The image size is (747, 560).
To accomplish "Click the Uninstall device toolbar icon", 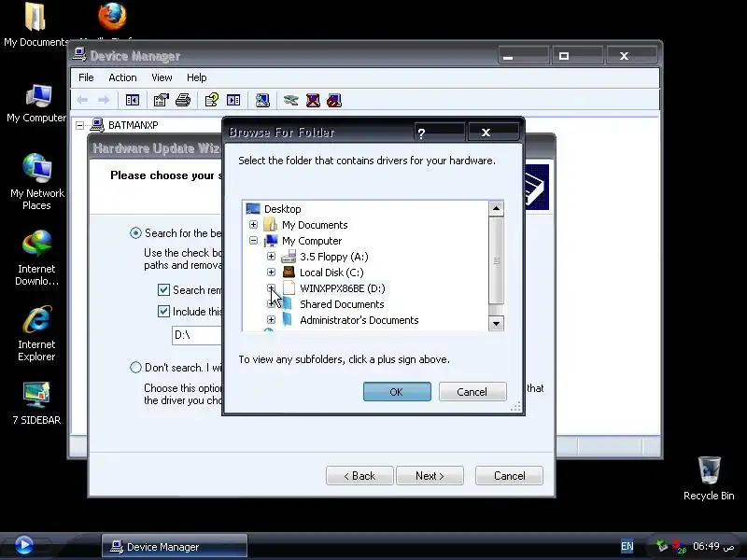I will coord(313,100).
